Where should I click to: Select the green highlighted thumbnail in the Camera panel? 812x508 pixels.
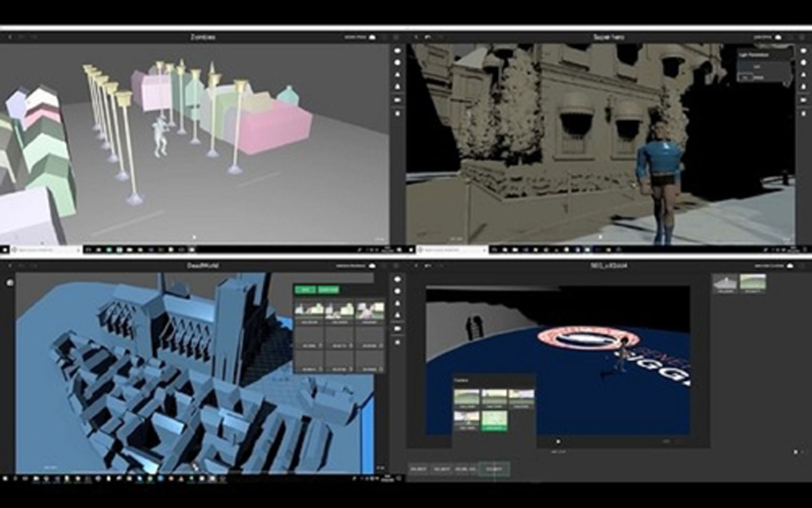[494, 420]
